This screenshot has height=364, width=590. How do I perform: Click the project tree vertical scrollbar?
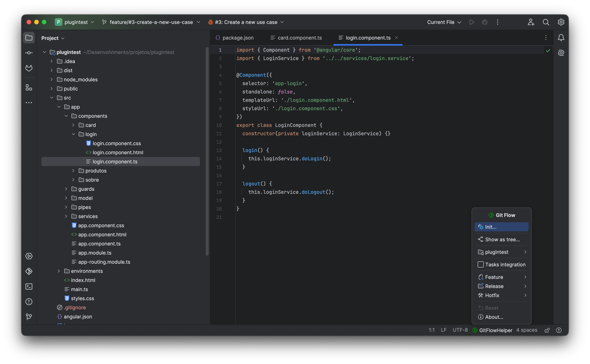[207, 152]
